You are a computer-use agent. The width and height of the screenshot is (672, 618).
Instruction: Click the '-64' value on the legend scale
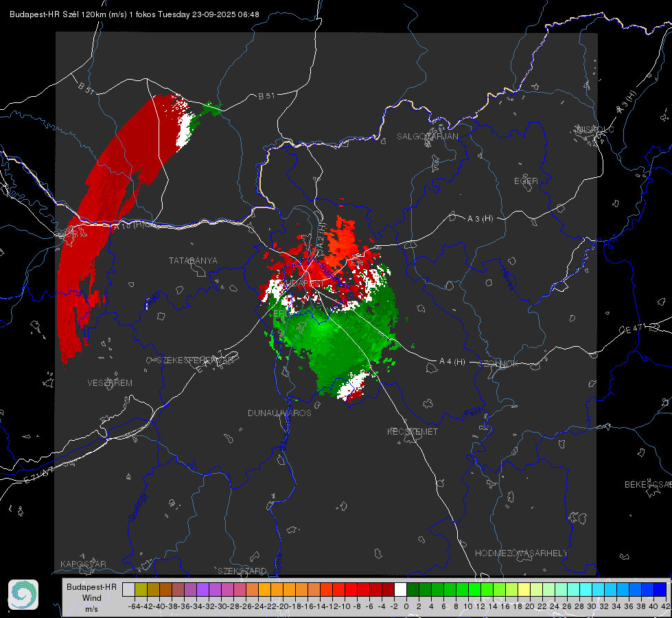(134, 606)
